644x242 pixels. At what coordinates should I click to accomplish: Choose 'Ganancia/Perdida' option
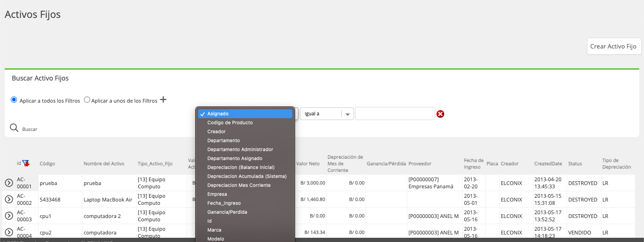245,212
